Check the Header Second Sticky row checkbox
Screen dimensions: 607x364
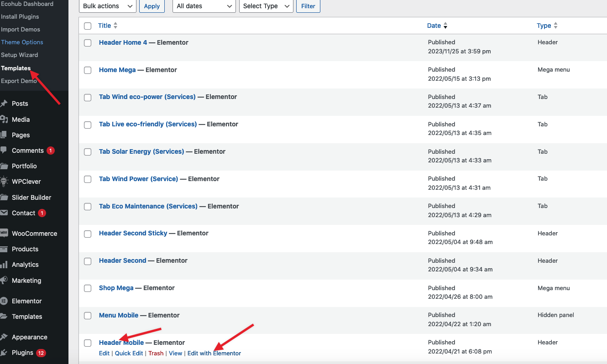tap(88, 234)
